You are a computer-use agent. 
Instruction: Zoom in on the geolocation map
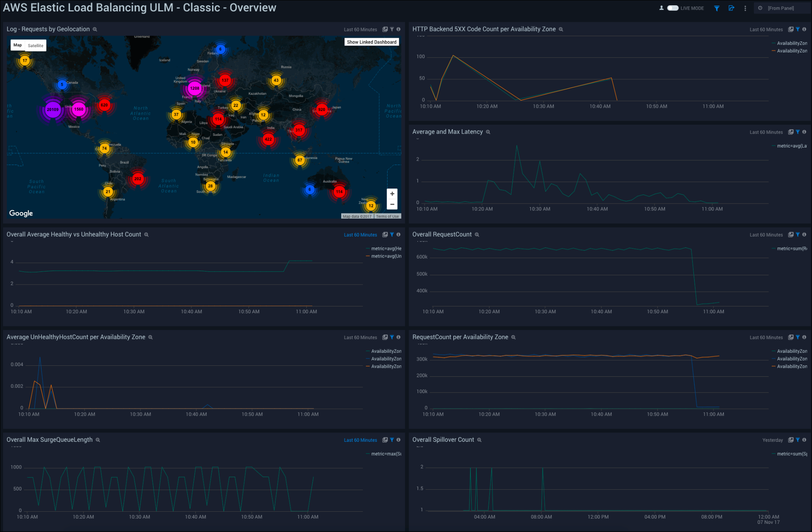392,194
